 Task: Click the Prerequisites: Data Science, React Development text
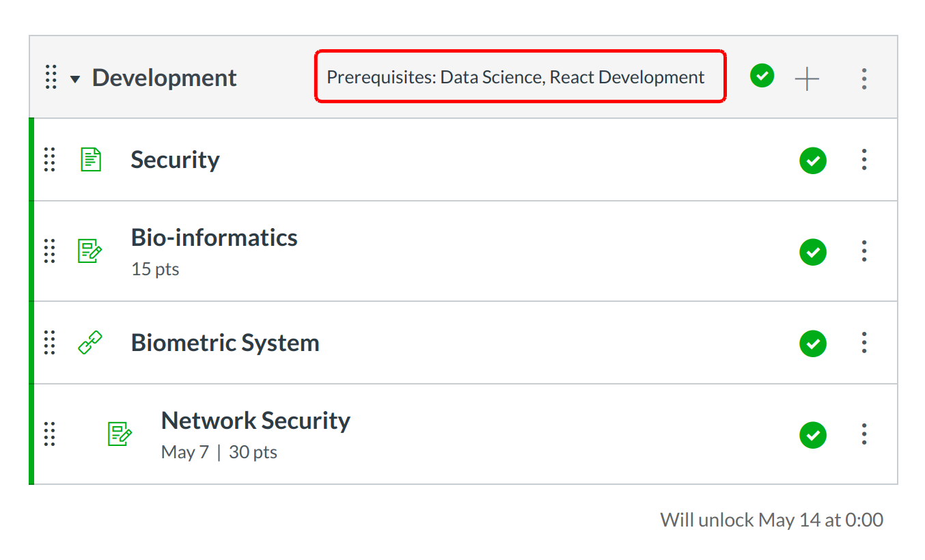(516, 77)
